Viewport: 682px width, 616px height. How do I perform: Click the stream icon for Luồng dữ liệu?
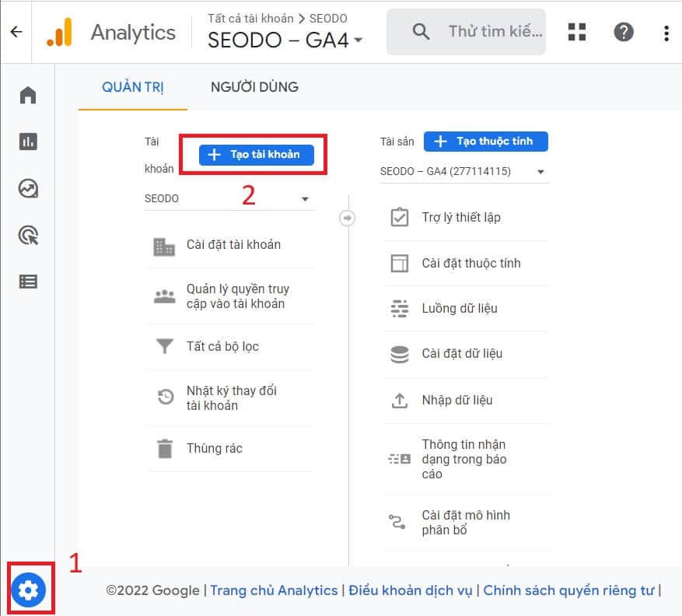coord(399,309)
